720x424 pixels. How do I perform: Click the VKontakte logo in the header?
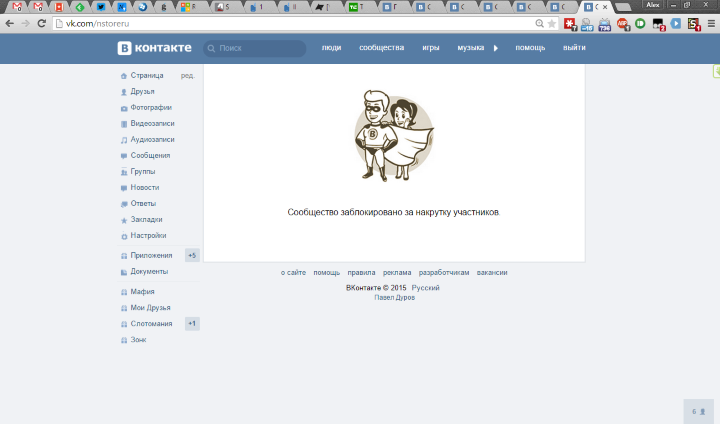(154, 48)
